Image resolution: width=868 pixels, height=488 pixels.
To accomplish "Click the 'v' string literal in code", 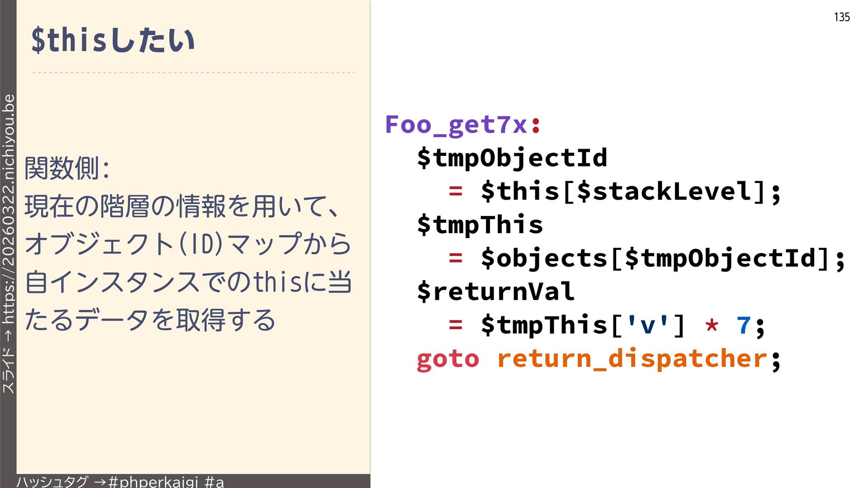I will tap(648, 325).
